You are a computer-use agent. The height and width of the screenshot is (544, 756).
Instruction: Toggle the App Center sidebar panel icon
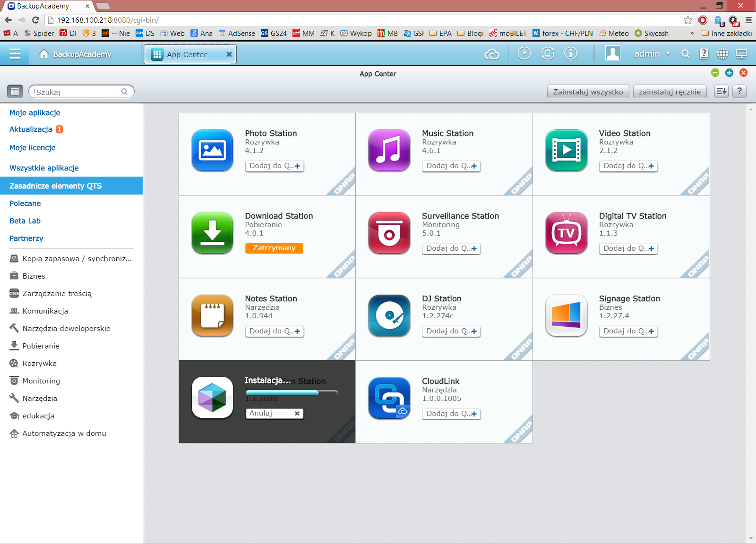15,92
